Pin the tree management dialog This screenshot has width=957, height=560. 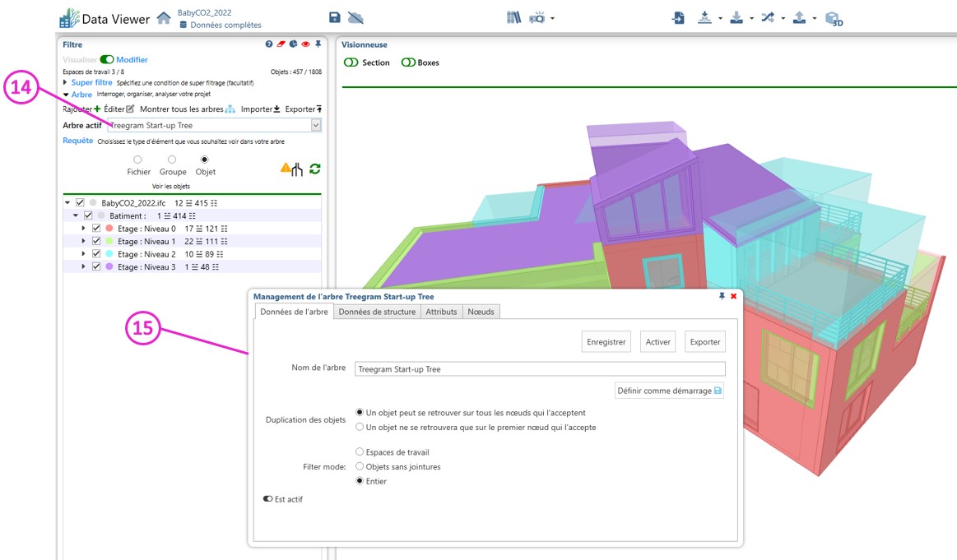click(x=722, y=296)
